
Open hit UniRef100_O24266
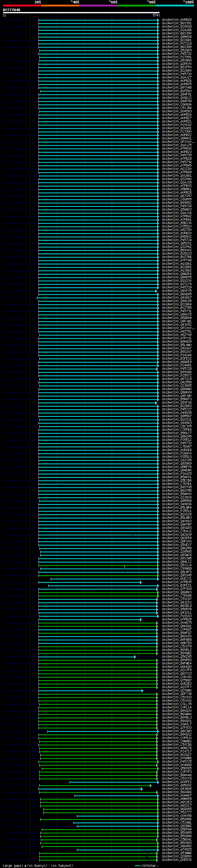pyautogui.click(x=177, y=30)
